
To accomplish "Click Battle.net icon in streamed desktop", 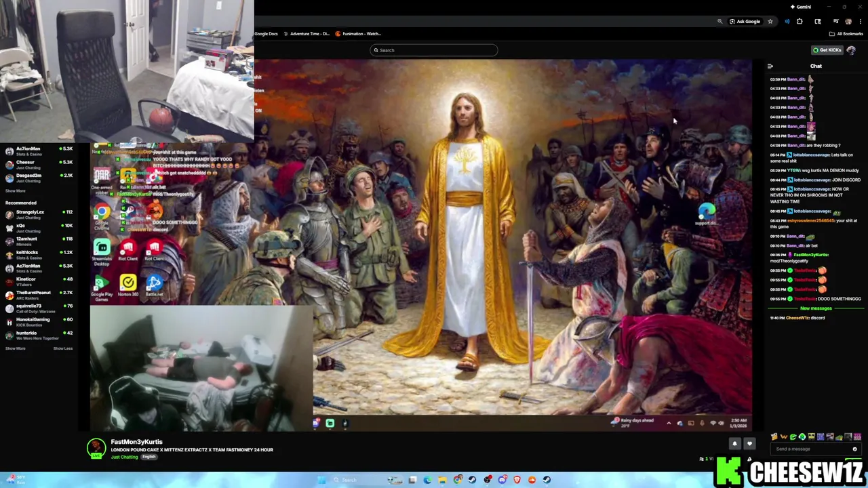I will (x=155, y=285).
